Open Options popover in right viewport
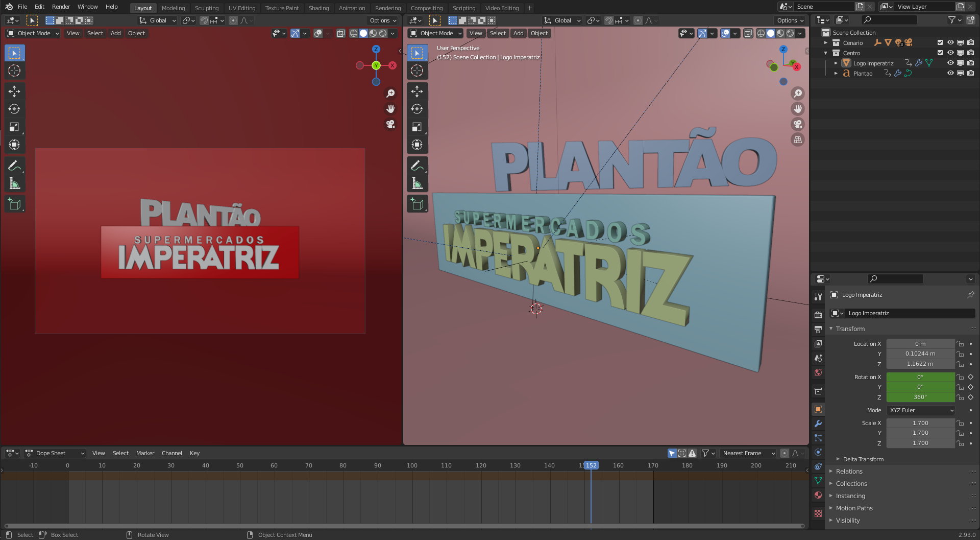This screenshot has width=980, height=540. pos(790,20)
